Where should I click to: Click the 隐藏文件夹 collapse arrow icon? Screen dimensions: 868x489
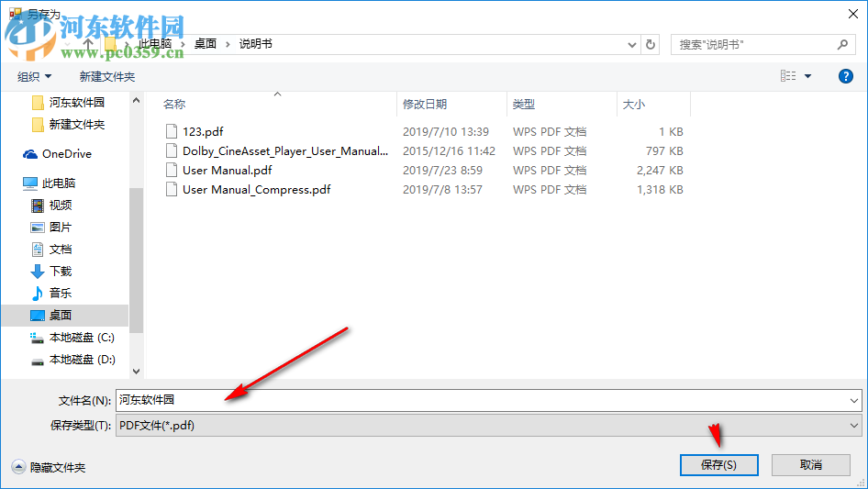18,467
